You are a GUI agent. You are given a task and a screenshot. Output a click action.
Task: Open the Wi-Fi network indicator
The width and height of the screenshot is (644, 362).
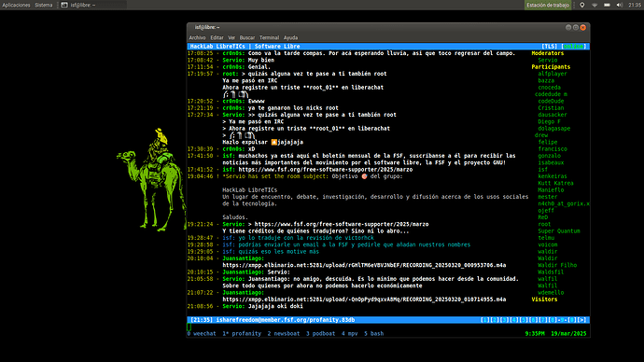[595, 5]
